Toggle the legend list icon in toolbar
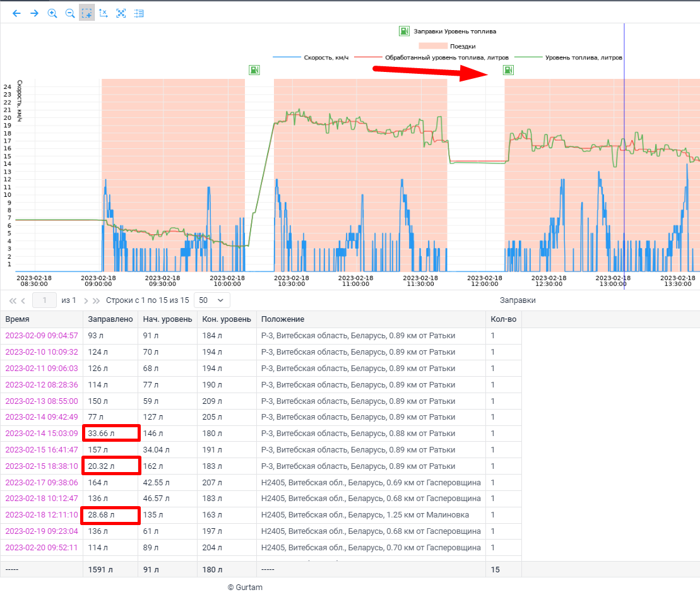The height and width of the screenshot is (597, 700). [139, 13]
